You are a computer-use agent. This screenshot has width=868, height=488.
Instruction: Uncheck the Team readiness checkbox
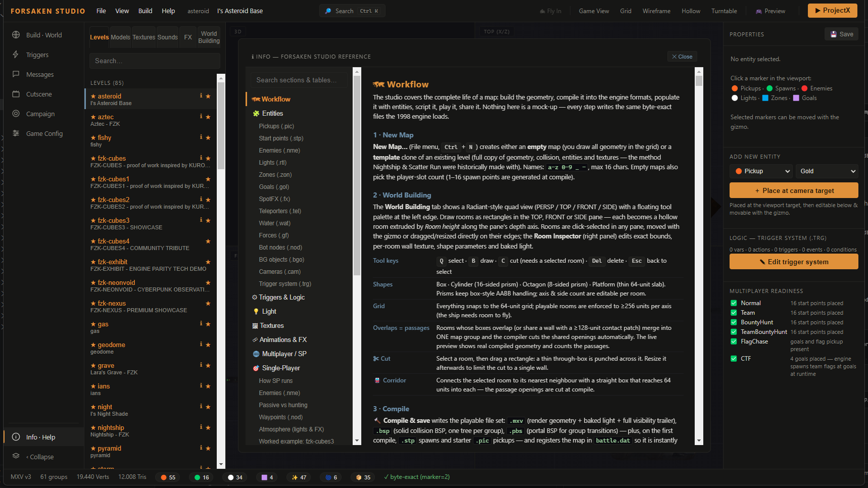[x=734, y=313]
